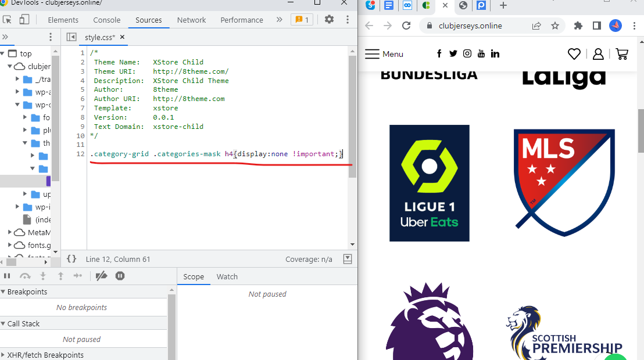Click the browser forward arrow

pyautogui.click(x=387, y=26)
